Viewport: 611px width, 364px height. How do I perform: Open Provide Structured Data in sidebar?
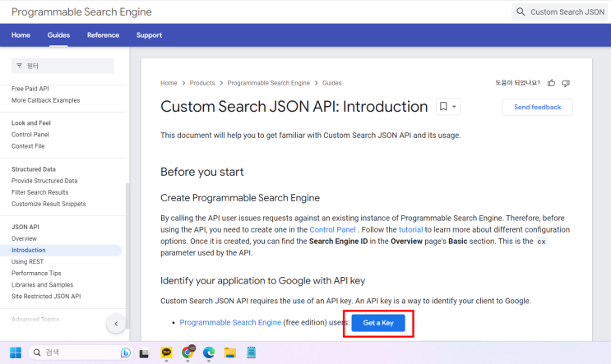[44, 181]
